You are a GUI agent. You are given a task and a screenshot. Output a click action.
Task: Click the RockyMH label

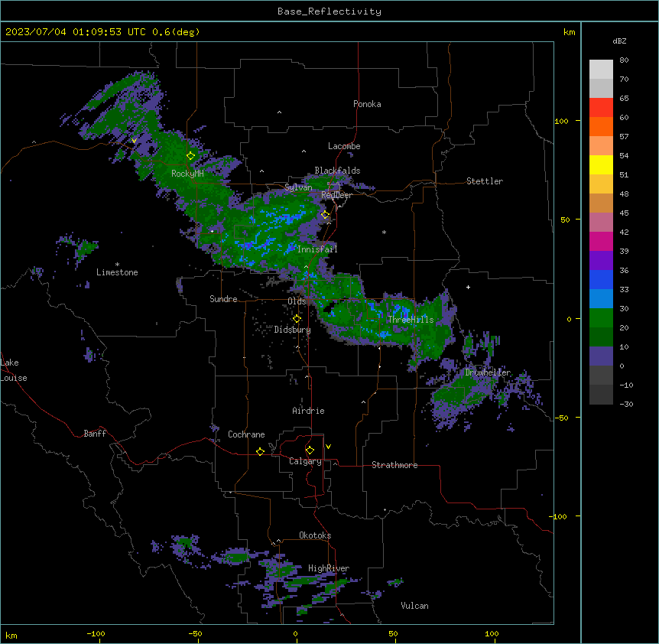click(x=187, y=174)
